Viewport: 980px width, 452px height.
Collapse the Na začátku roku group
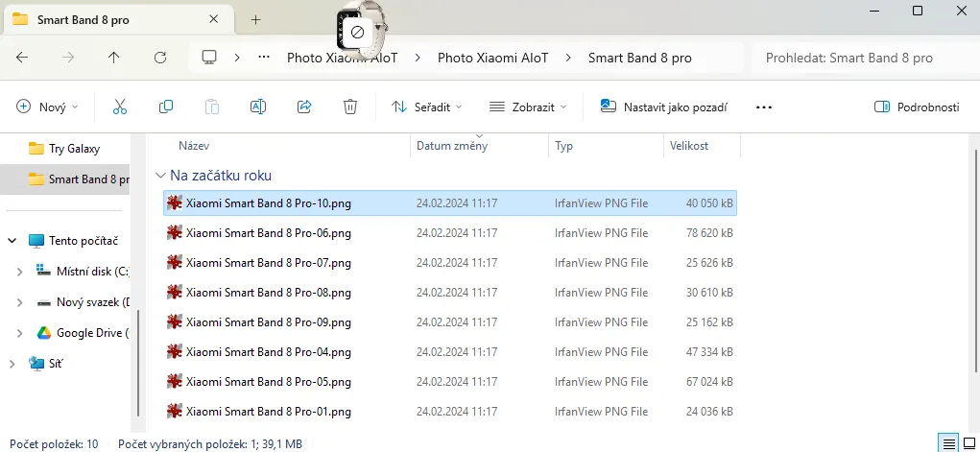tap(160, 176)
